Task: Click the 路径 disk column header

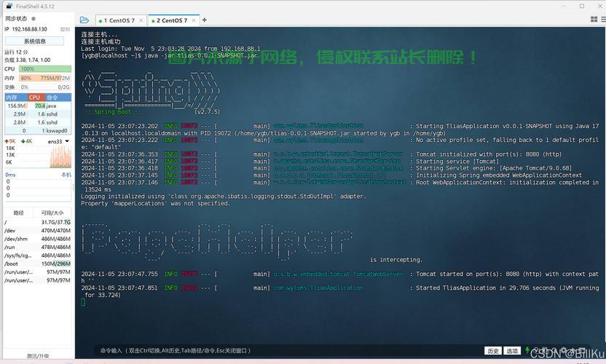Action: tap(18, 213)
